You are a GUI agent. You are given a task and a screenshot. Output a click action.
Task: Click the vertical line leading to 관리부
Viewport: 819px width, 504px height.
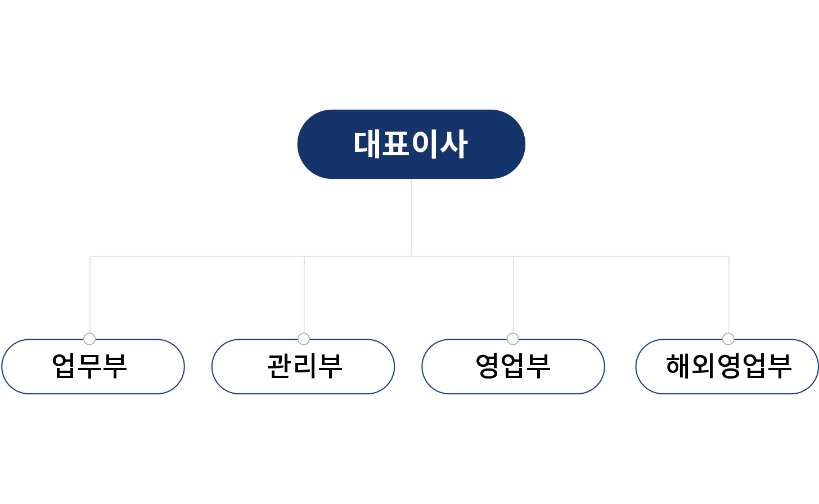304,294
